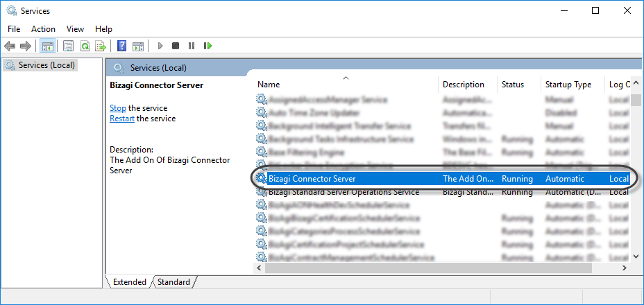Switch to the Standard tab
644x305 pixels.
coord(173,282)
